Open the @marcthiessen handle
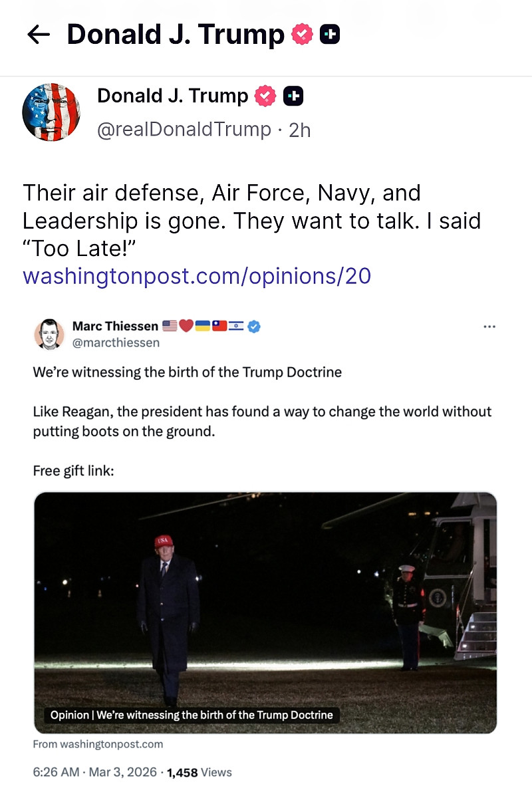Screen dimensions: 532x798 [116, 343]
